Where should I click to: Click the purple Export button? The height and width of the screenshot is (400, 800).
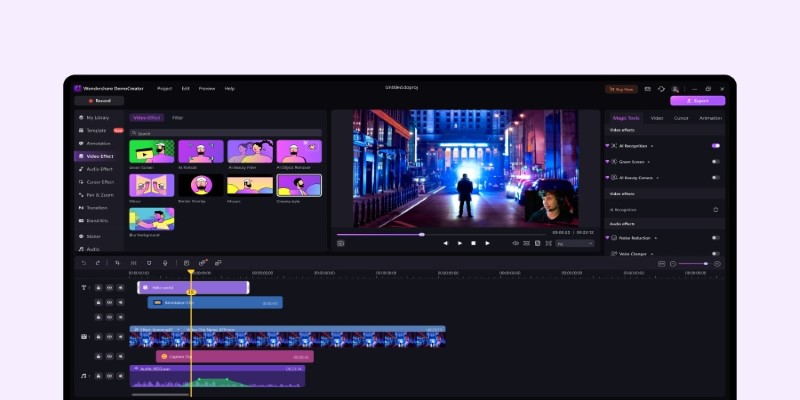point(697,101)
